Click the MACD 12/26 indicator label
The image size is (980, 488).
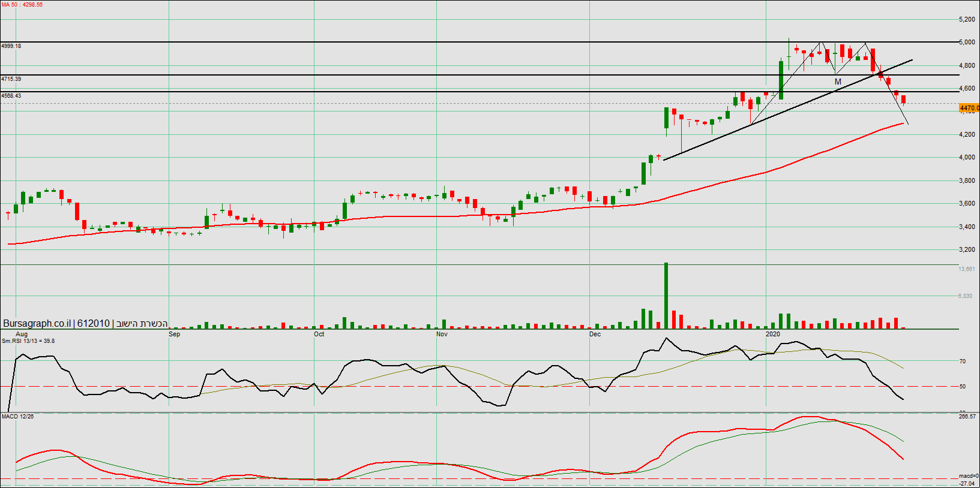[18, 416]
